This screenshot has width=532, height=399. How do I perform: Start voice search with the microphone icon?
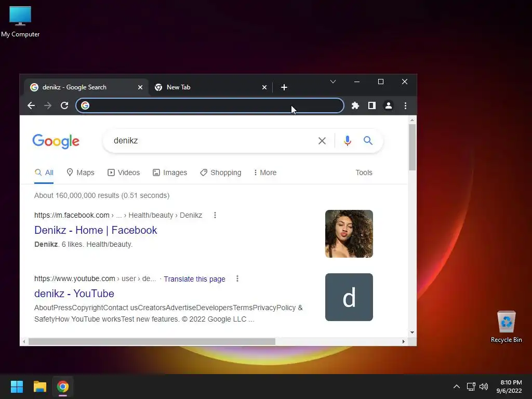347,140
